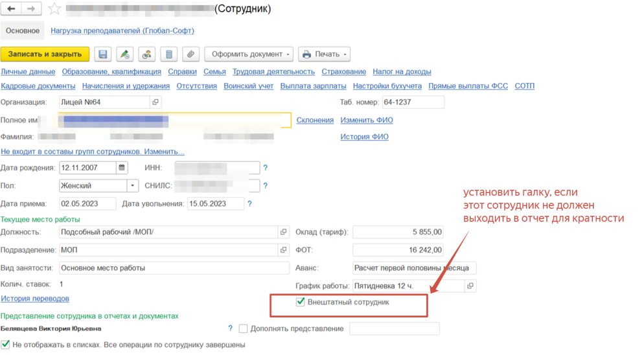Expand the Пол dropdown list
Image resolution: width=644 pixels, height=355 pixels.
132,186
